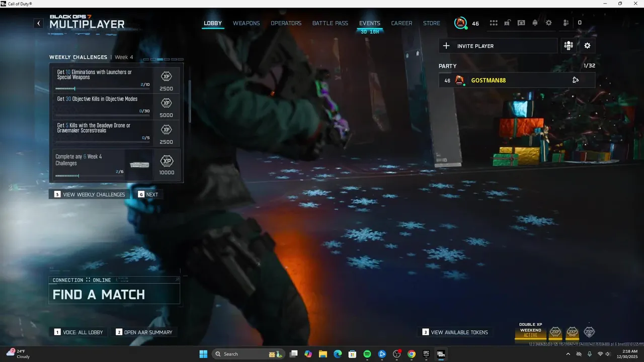The image size is (644, 362).
Task: Click the XP badge on Objective Kills challenge
Action: pyautogui.click(x=166, y=103)
